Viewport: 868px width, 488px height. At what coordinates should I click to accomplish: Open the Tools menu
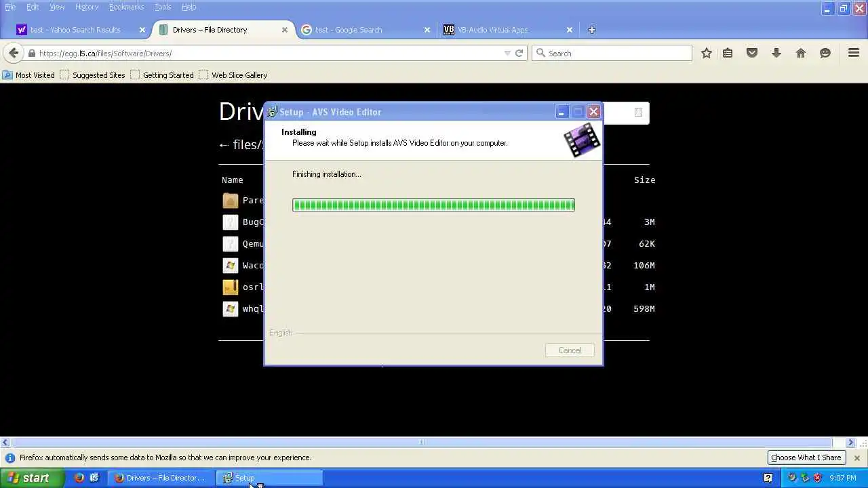pyautogui.click(x=163, y=7)
